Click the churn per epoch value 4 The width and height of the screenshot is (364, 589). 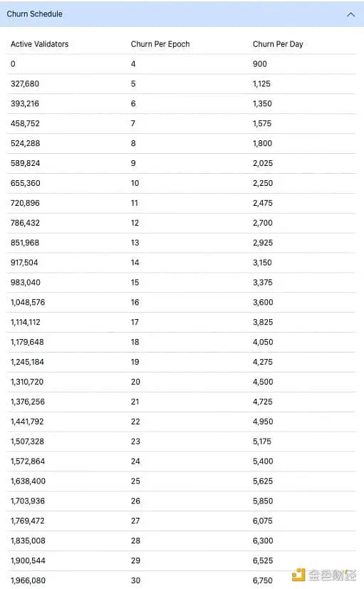[133, 64]
